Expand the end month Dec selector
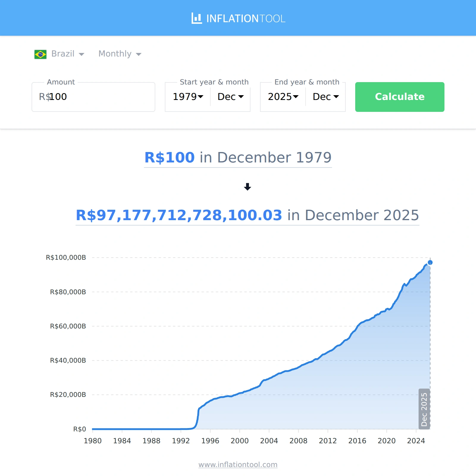This screenshot has height=476, width=476. pyautogui.click(x=326, y=97)
